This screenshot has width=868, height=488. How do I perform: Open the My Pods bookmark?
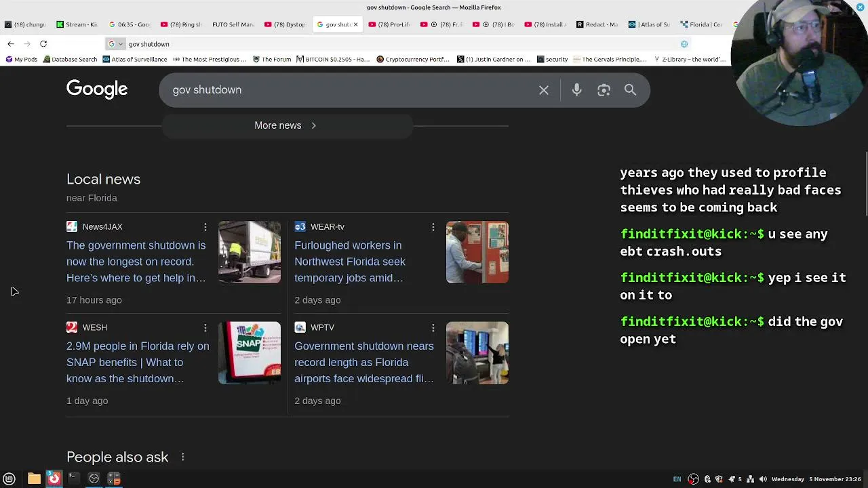pos(22,60)
